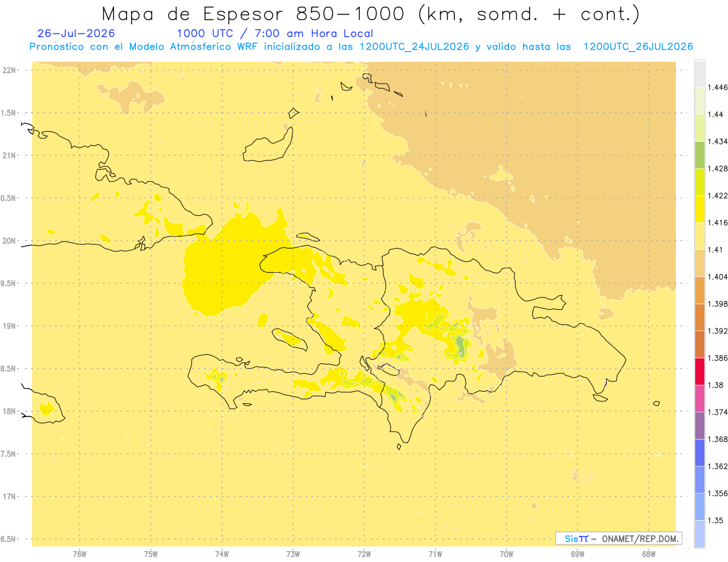Click the SisTT ONAMET/REP.DOM. logo box
This screenshot has width=728, height=562.
(x=618, y=538)
